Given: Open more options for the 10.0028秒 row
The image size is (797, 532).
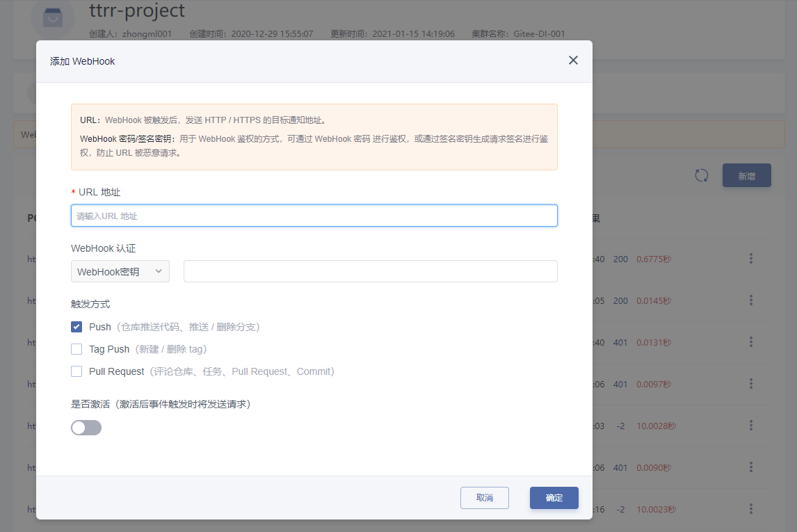Looking at the screenshot, I should [x=750, y=426].
